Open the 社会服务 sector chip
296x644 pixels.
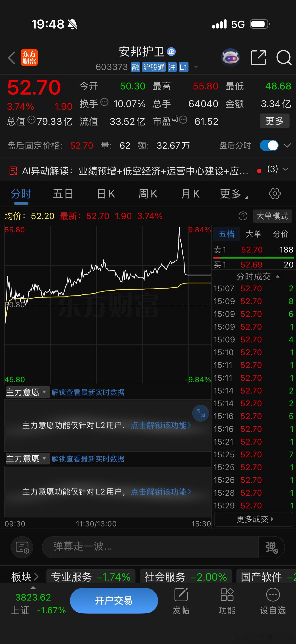(186, 577)
